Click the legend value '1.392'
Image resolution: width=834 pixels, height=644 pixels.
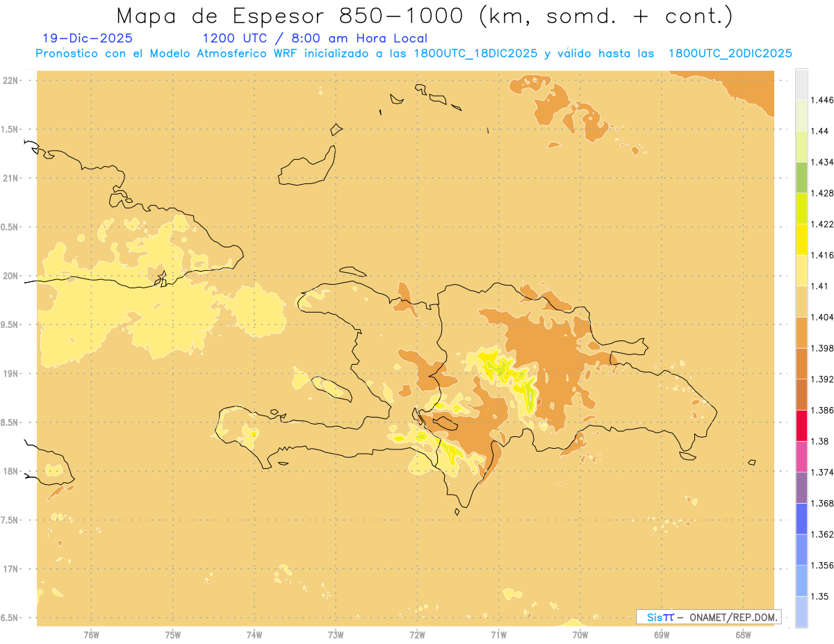click(x=821, y=379)
